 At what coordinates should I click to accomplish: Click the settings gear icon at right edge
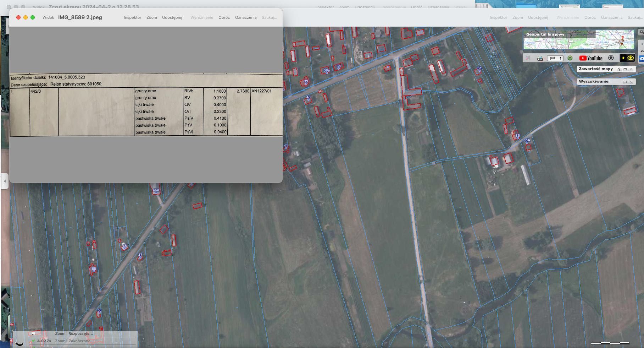(642, 32)
